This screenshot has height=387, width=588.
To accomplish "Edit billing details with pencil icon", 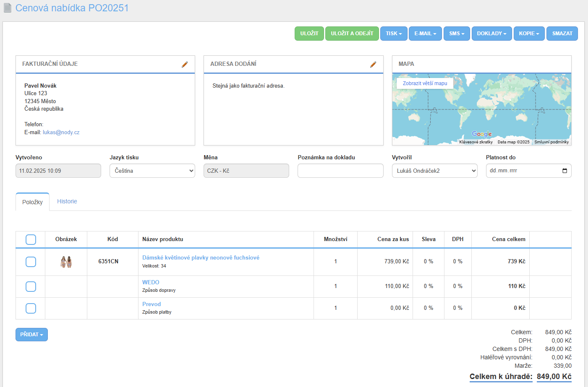I will (x=185, y=64).
